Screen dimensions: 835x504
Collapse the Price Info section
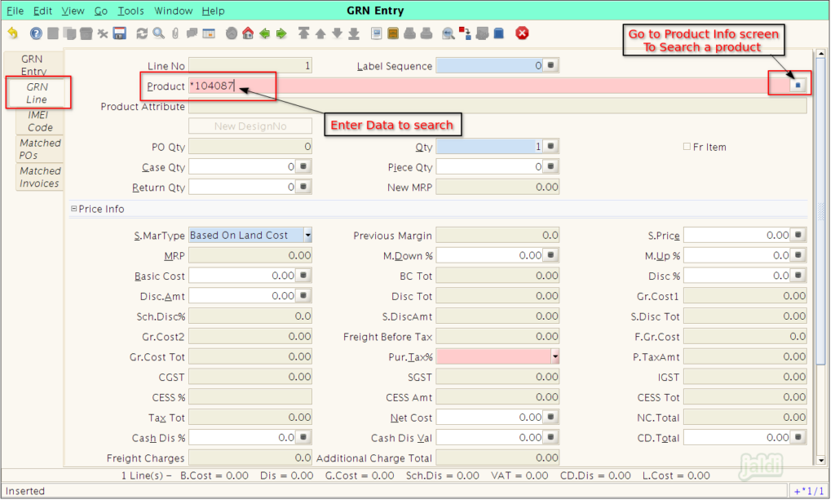[x=74, y=209]
